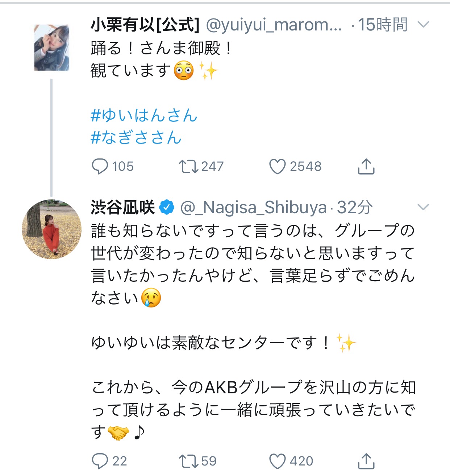Reply to 渋谷凪咲's tweet
This screenshot has width=450, height=476.
pyautogui.click(x=100, y=461)
